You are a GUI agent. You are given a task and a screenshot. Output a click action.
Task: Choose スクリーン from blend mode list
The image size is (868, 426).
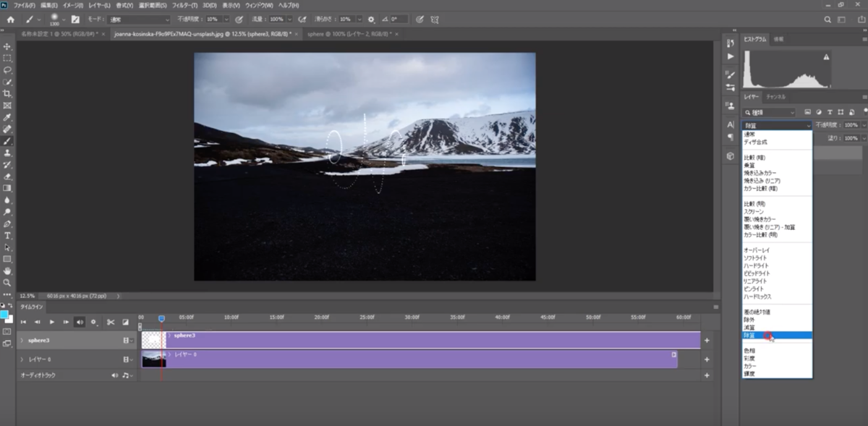(755, 211)
